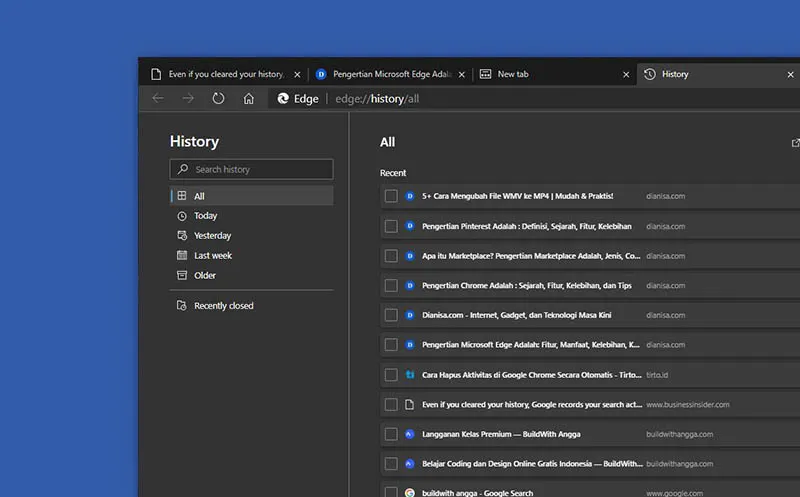Click the browser back arrow
The image size is (800, 497).
(158, 98)
